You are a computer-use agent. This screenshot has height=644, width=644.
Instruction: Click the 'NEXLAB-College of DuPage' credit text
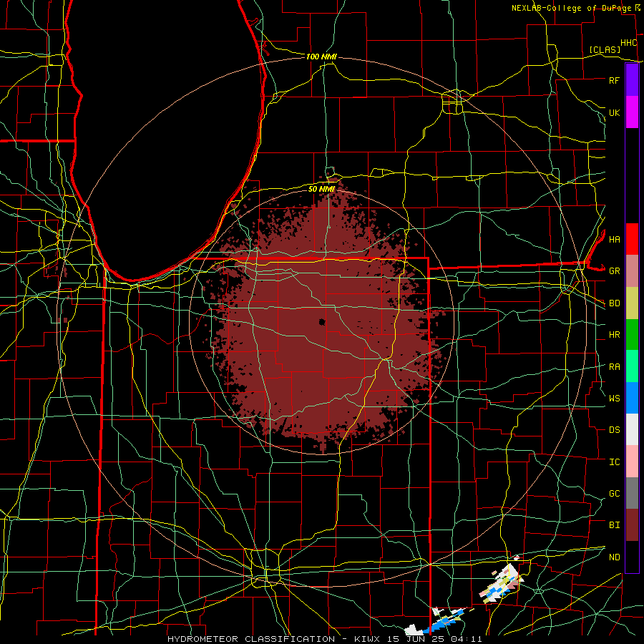(571, 8)
